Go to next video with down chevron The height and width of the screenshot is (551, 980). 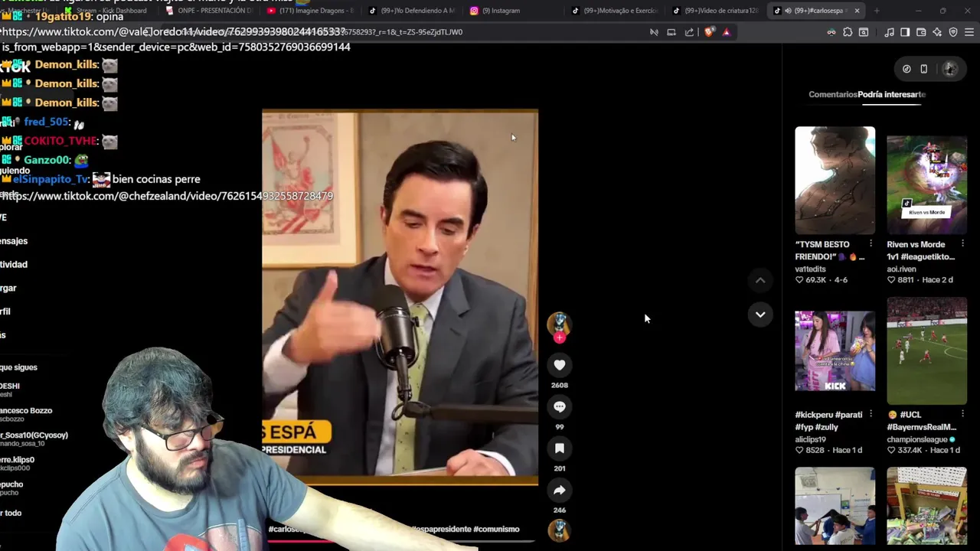(760, 315)
